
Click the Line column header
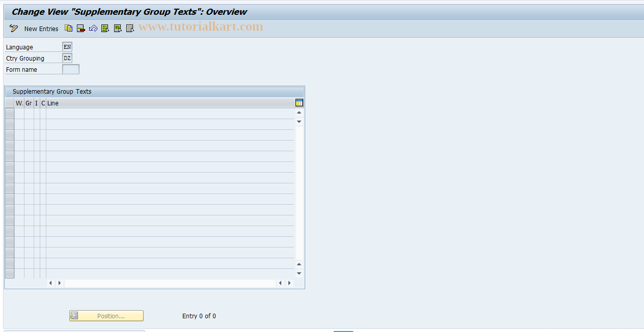pyautogui.click(x=170, y=103)
